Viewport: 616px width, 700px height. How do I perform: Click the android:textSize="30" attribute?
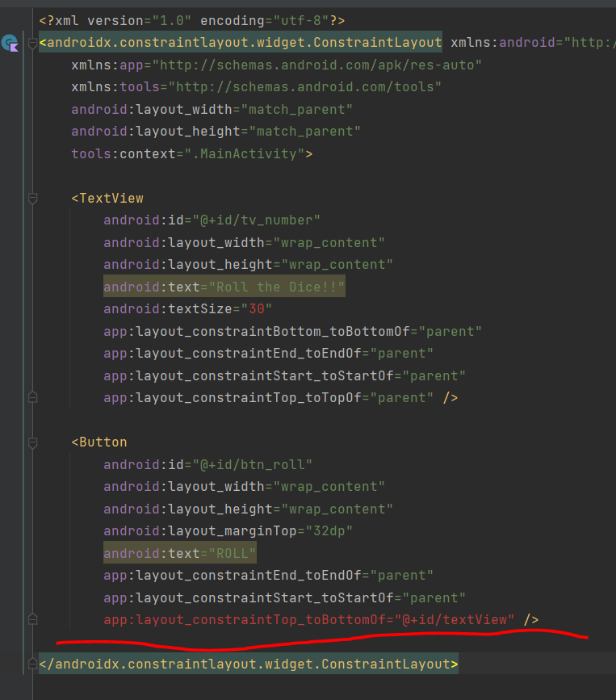point(188,309)
